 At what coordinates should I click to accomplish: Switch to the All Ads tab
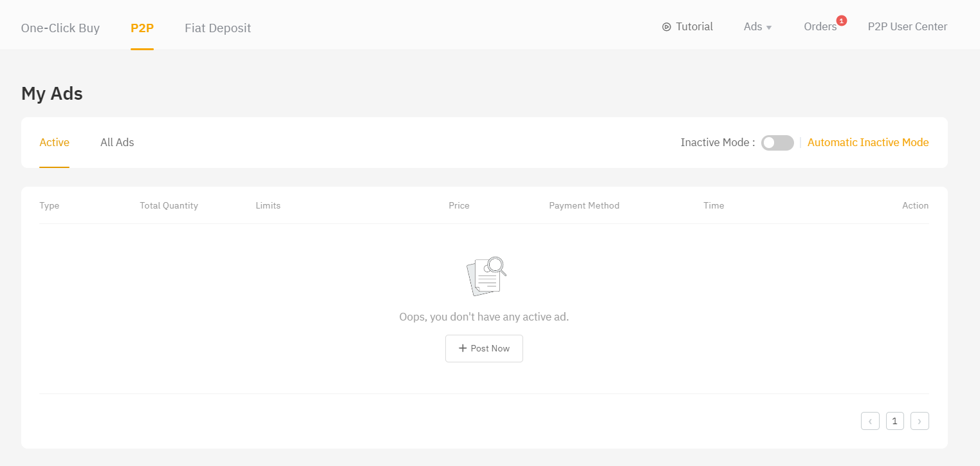(x=117, y=142)
